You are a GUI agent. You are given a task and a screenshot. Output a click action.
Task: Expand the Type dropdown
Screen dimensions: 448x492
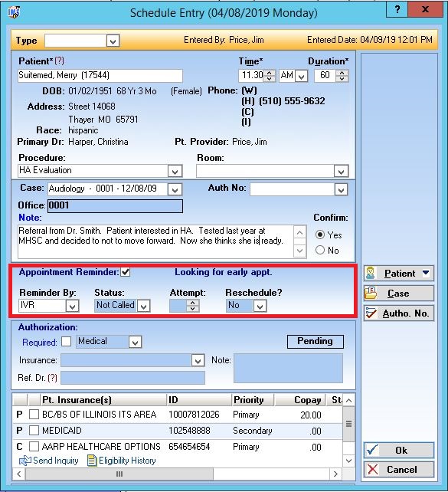tap(113, 41)
